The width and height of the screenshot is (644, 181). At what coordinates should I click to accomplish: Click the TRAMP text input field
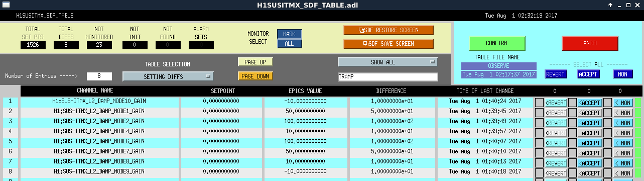pyautogui.click(x=388, y=77)
